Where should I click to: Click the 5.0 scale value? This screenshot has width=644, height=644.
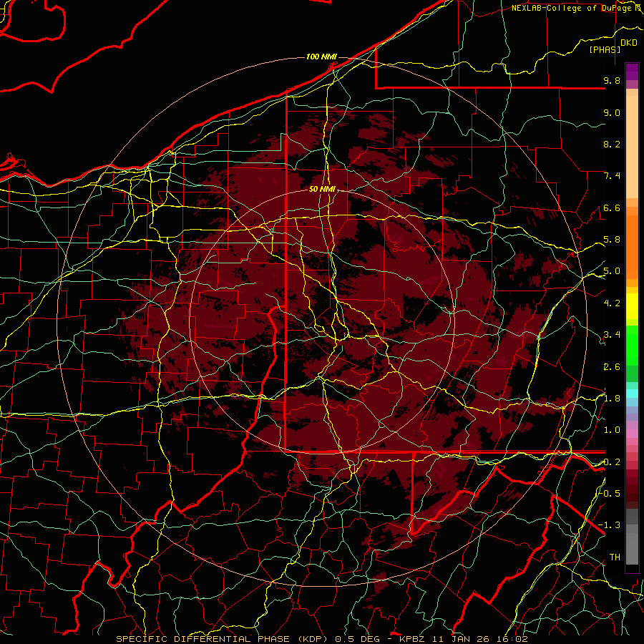pos(612,271)
